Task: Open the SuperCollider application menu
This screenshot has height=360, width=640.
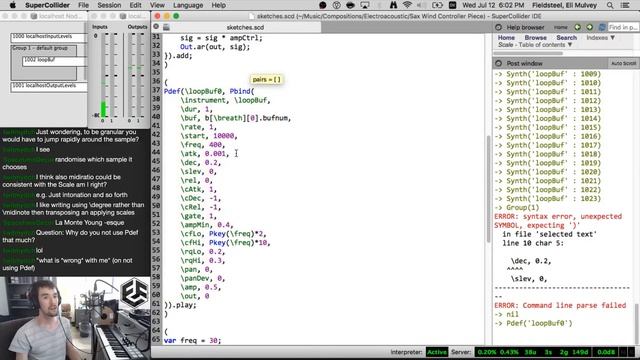Action: (x=47, y=5)
